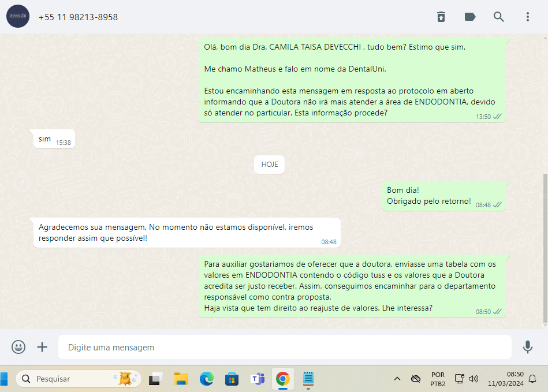Open the plus attachment menu
Image resolution: width=548 pixels, height=392 pixels.
(42, 347)
